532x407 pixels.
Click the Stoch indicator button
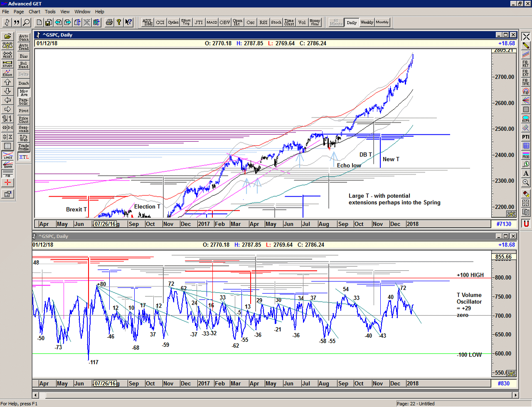pyautogui.click(x=276, y=22)
